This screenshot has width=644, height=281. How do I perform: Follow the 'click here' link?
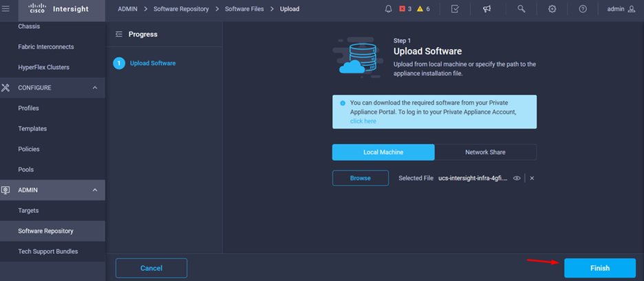pyautogui.click(x=363, y=121)
